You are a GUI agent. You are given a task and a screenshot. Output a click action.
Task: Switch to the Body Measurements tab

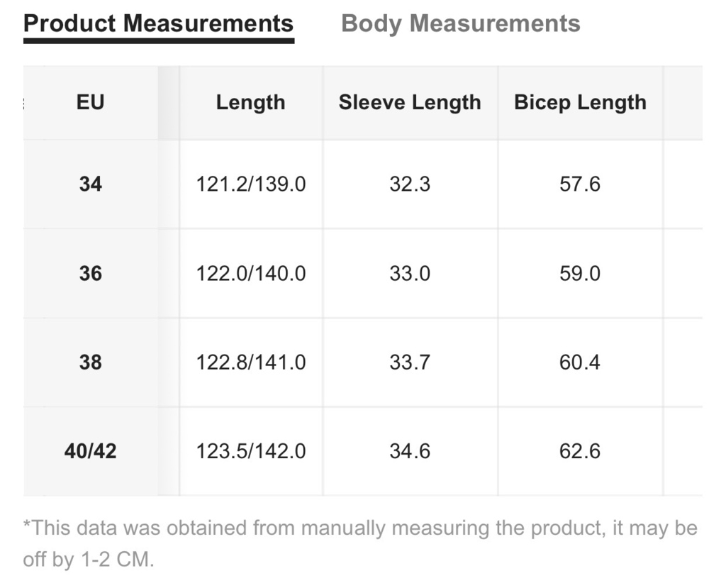pos(460,24)
